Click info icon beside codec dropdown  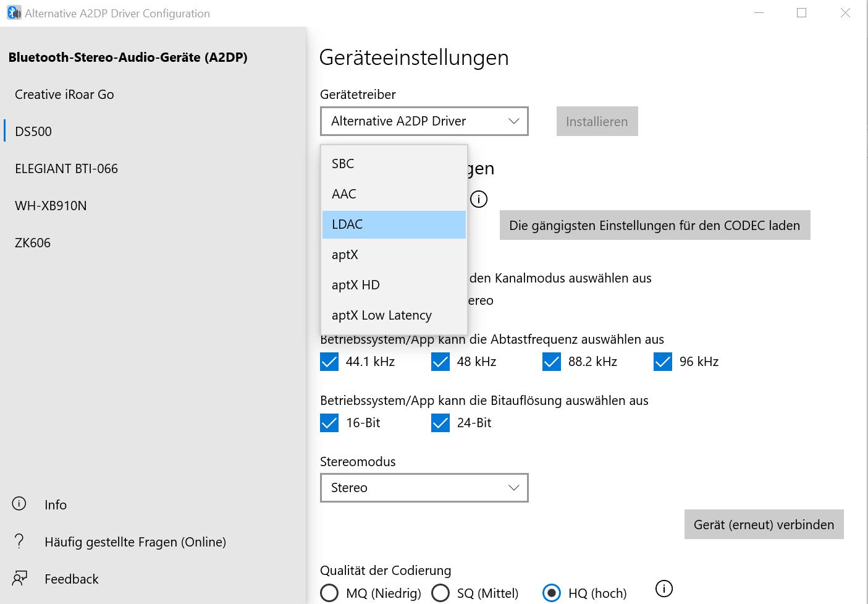[x=479, y=199]
